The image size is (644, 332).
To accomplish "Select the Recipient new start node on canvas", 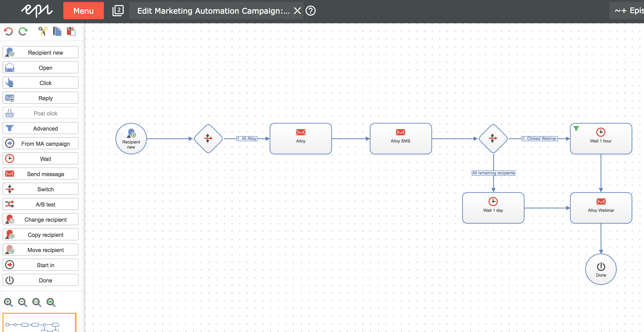I will (x=131, y=139).
